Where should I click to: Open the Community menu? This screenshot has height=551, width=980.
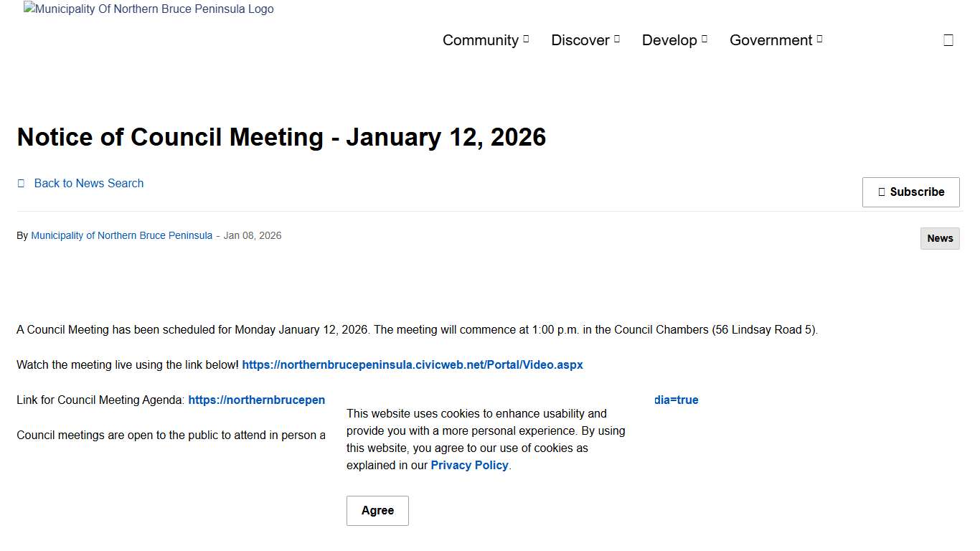481,40
